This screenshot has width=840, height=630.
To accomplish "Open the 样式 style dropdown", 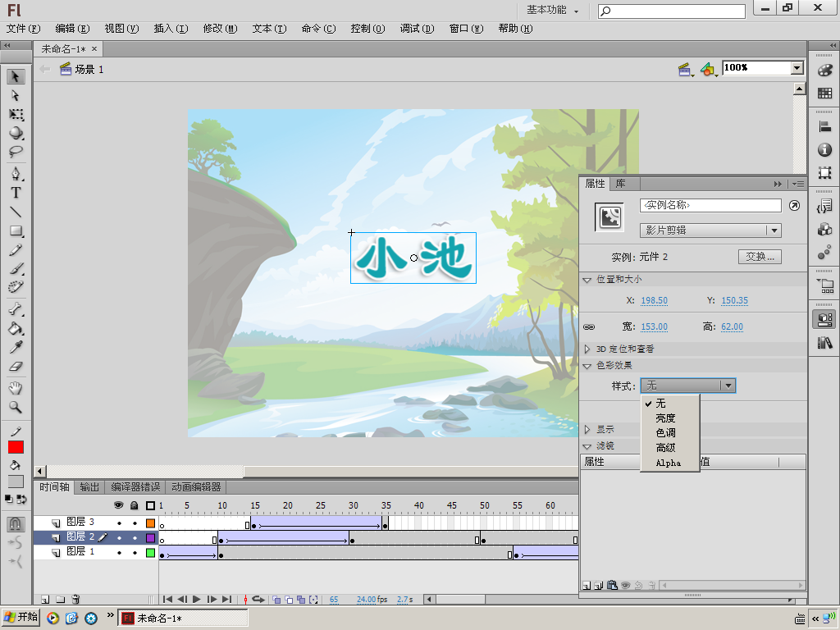I will 688,386.
